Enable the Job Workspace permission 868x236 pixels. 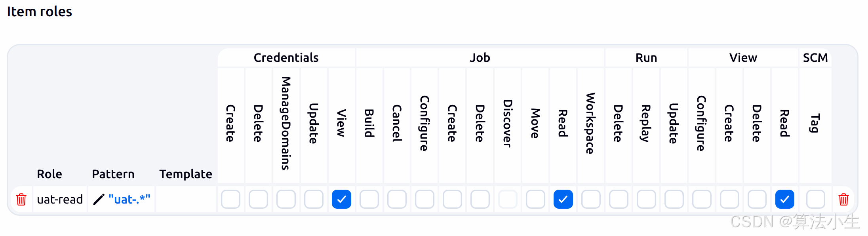(x=591, y=199)
